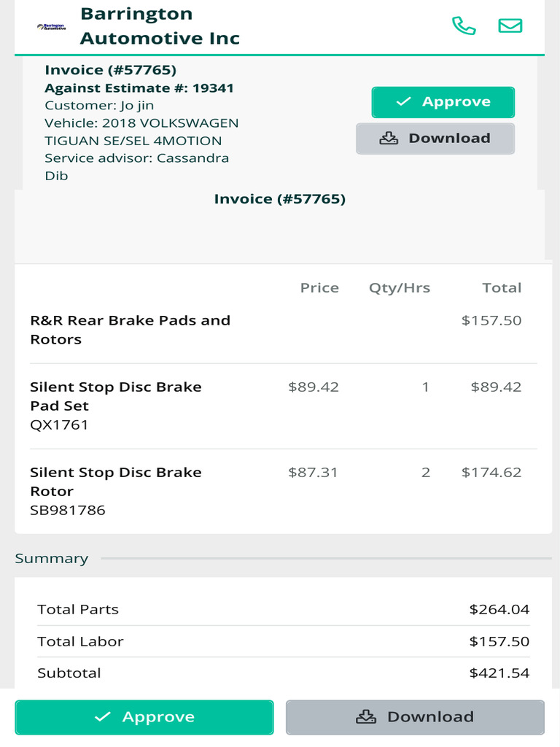Click the Barrington Automotive logo image

[x=51, y=27]
